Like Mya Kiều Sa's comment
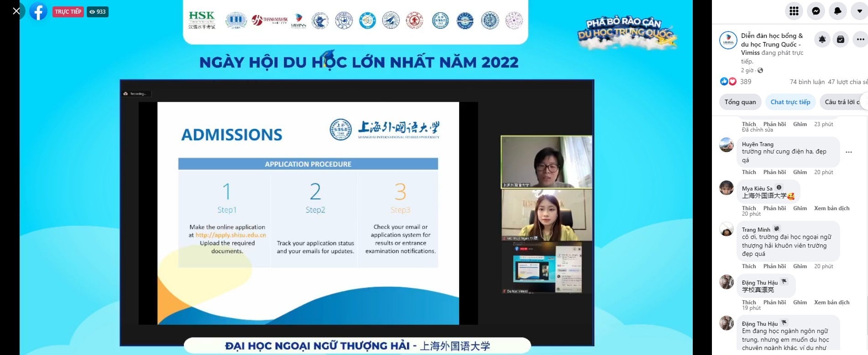 (749, 208)
